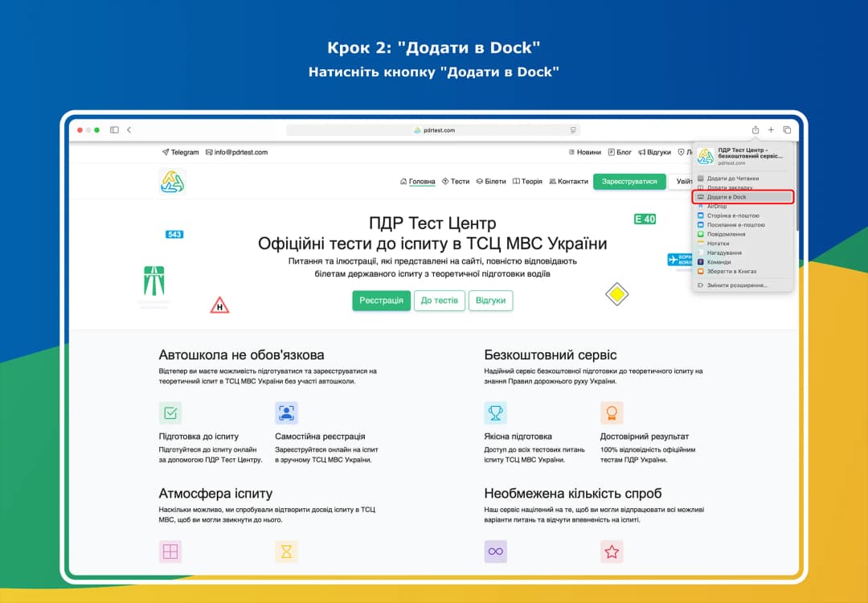Click the purple infinity icon
Screen dimensions: 868x603
tap(495, 552)
